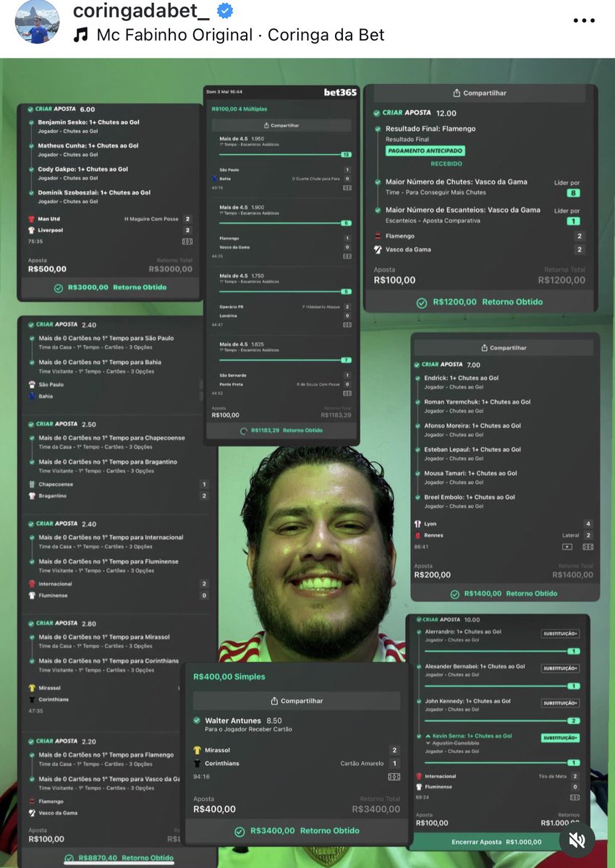
Task: Tap the red Internacional shirt in the 10.00 slip
Action: point(417,776)
